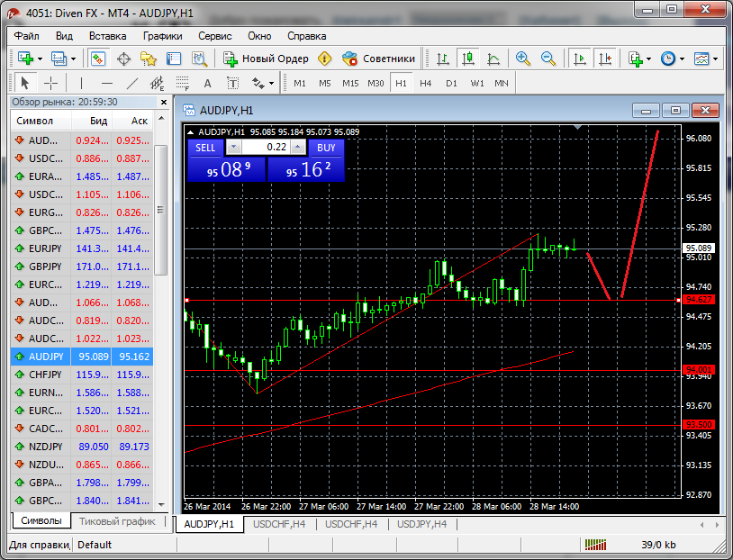This screenshot has height=560, width=733.
Task: Switch to M1 timeframe
Action: point(300,83)
